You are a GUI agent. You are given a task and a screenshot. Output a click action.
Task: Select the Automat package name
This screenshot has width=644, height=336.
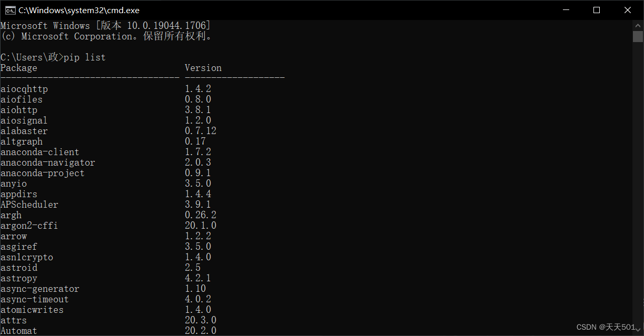(x=19, y=331)
